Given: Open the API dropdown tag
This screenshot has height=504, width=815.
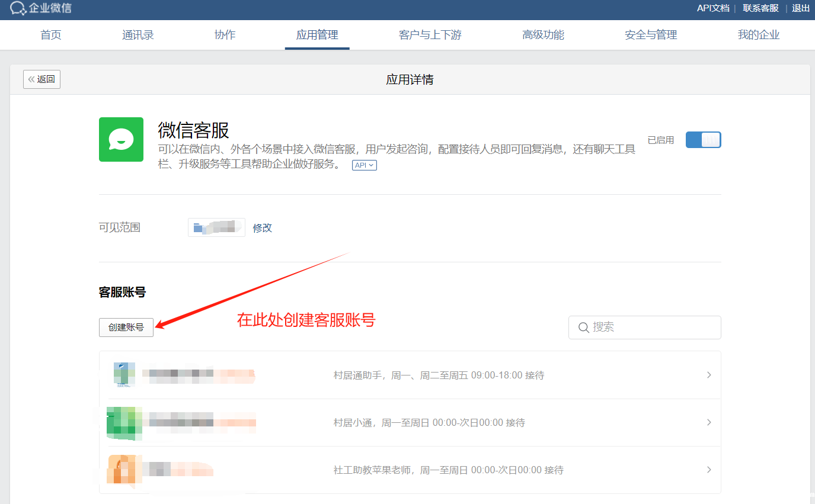Looking at the screenshot, I should (x=364, y=165).
